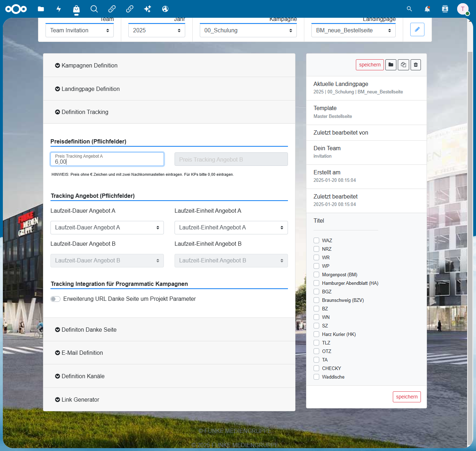
Task: Click the page's vertical scrollbar
Action: (x=470, y=249)
